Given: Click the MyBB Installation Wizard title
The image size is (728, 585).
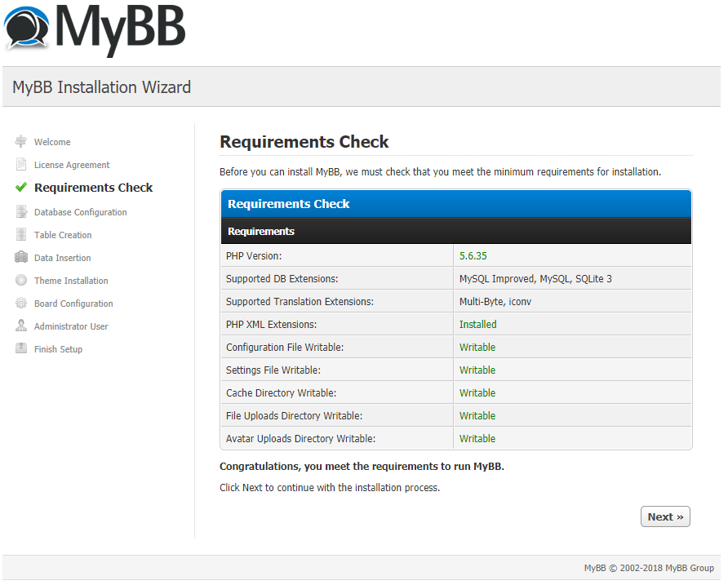Looking at the screenshot, I should tap(102, 87).
